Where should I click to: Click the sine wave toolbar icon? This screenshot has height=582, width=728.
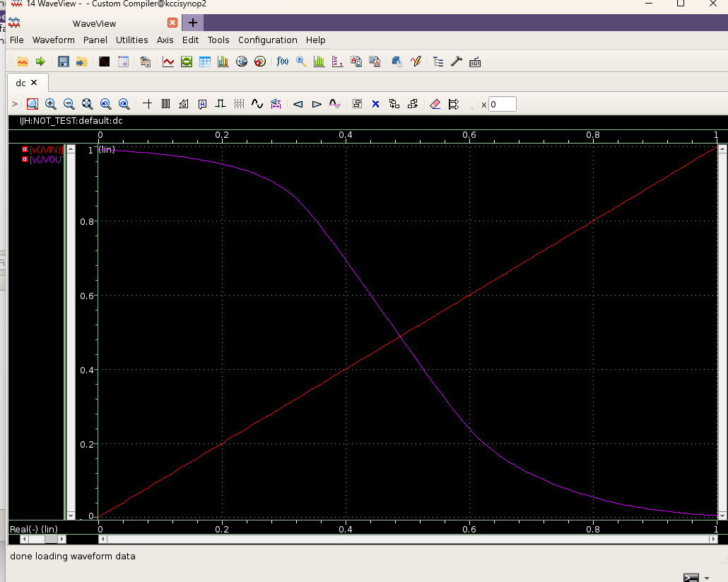point(257,104)
